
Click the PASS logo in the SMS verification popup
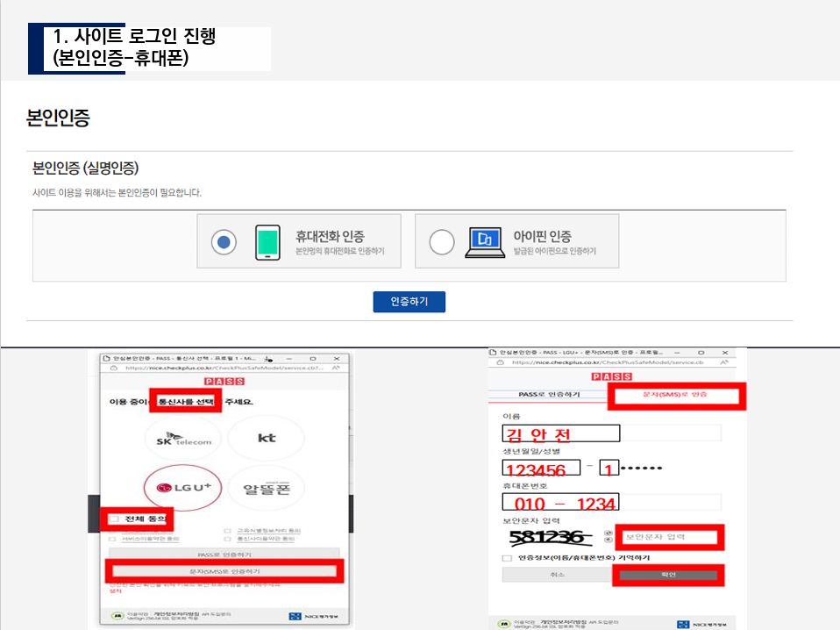(612, 376)
